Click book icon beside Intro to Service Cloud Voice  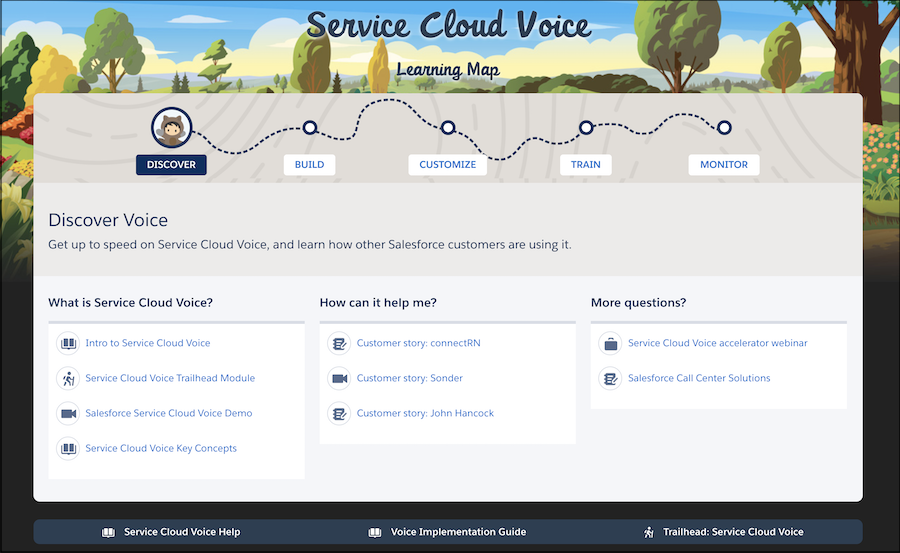68,343
